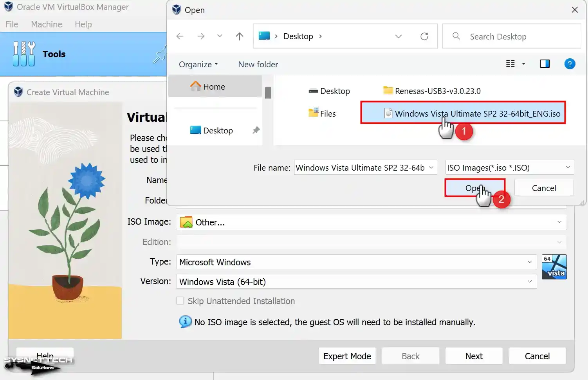
Task: Open Help menu in VirtualBox Manager
Action: click(x=83, y=24)
